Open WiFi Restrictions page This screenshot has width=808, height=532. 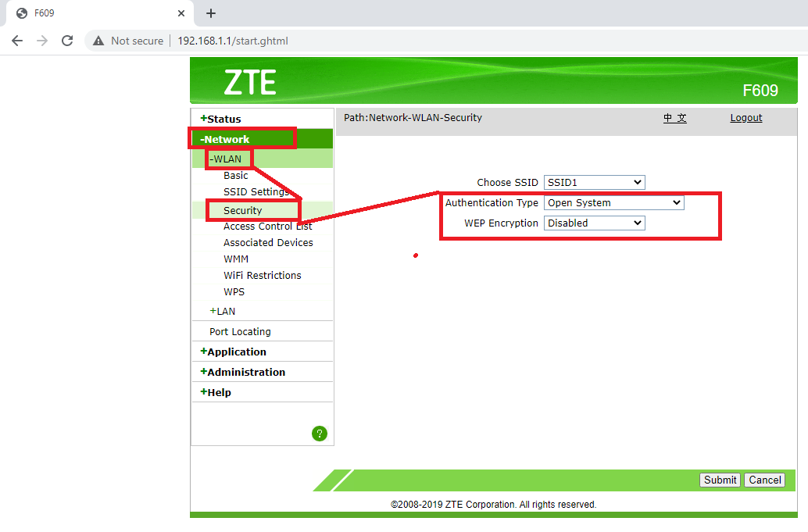point(263,276)
